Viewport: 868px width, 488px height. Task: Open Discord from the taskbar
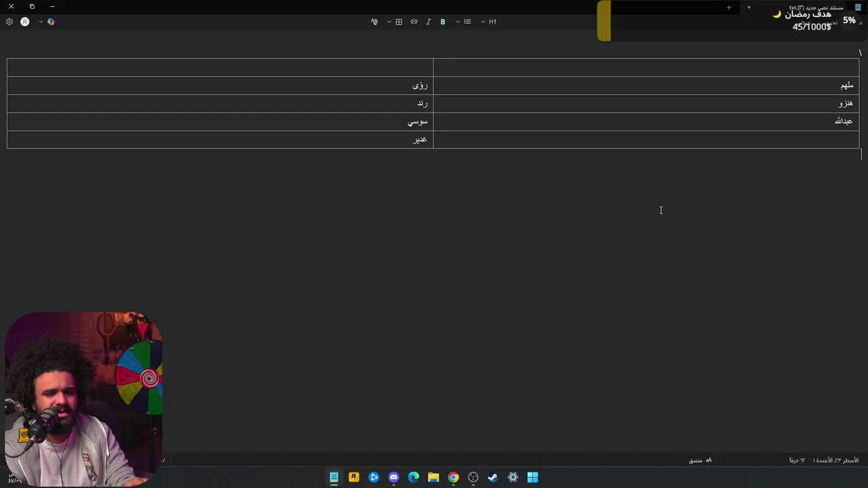[x=394, y=477]
